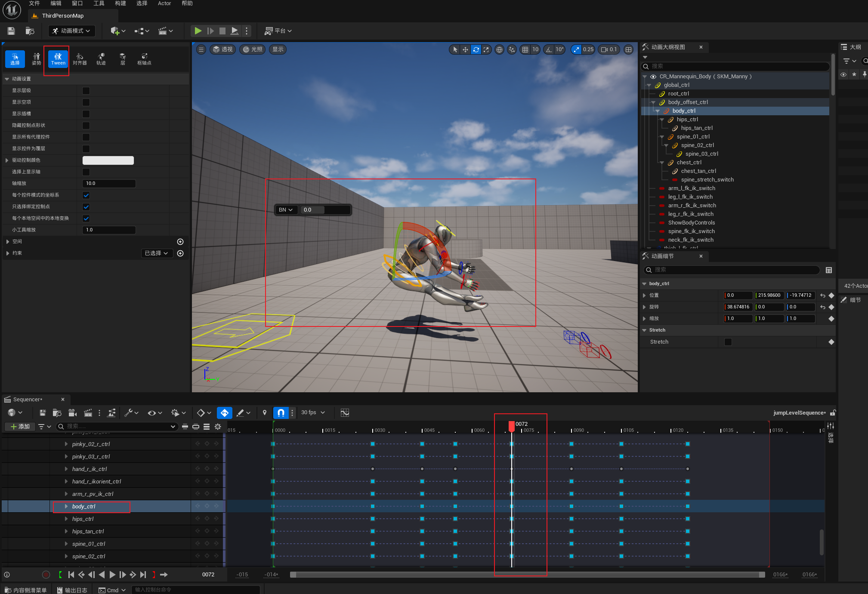Click the 轨迹 motion trail tool
This screenshot has width=868, height=594.
101,59
